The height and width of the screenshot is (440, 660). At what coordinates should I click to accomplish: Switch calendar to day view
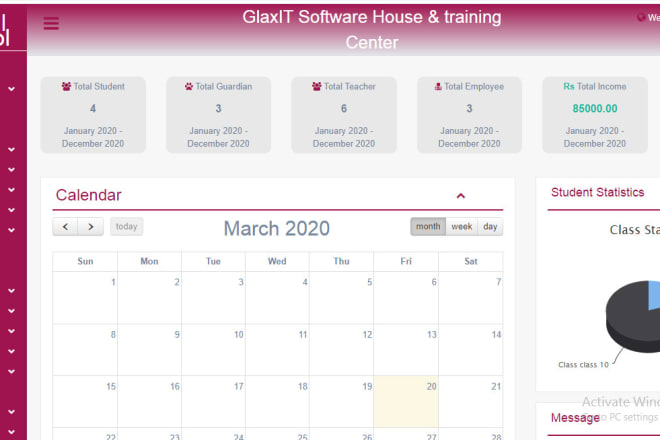pos(490,227)
